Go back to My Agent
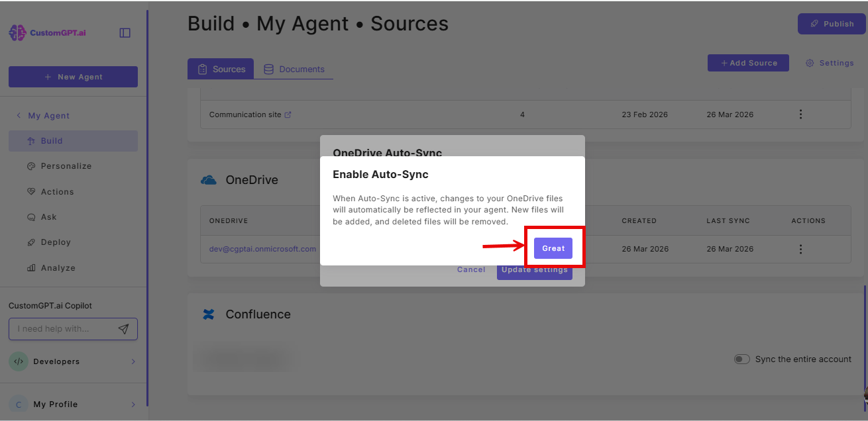This screenshot has width=868, height=421. (x=43, y=116)
